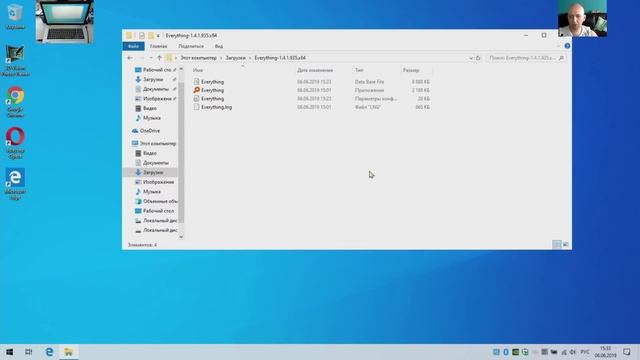Click the network tray icon
640x360 pixels.
pos(564,352)
